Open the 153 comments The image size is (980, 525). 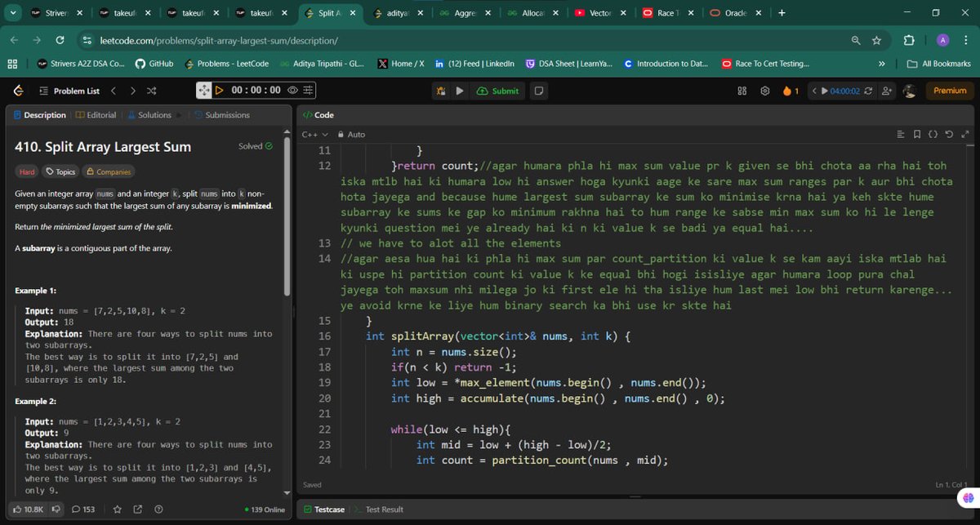click(x=83, y=509)
